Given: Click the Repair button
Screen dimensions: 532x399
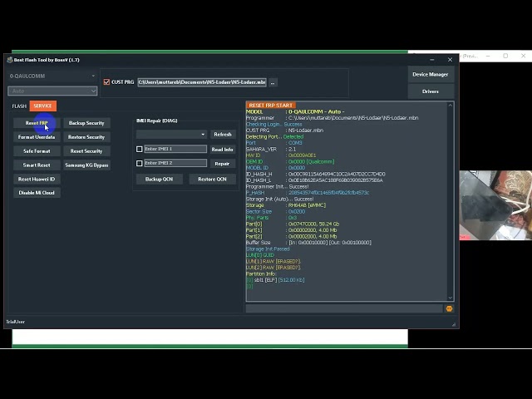Looking at the screenshot, I should 223,164.
